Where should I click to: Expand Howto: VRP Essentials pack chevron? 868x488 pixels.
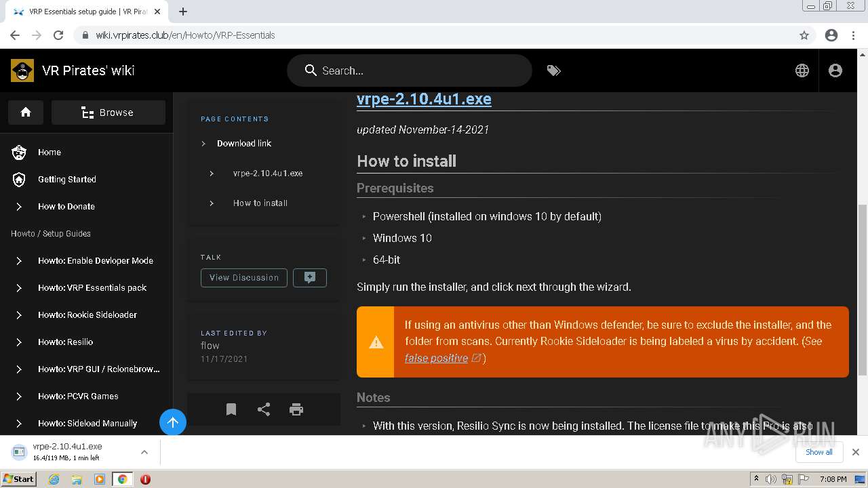[19, 288]
